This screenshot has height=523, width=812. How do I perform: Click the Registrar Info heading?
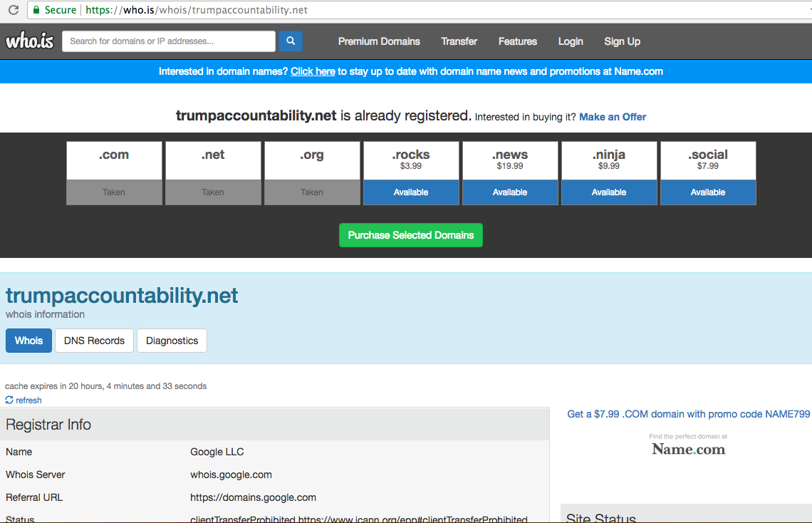coord(48,425)
